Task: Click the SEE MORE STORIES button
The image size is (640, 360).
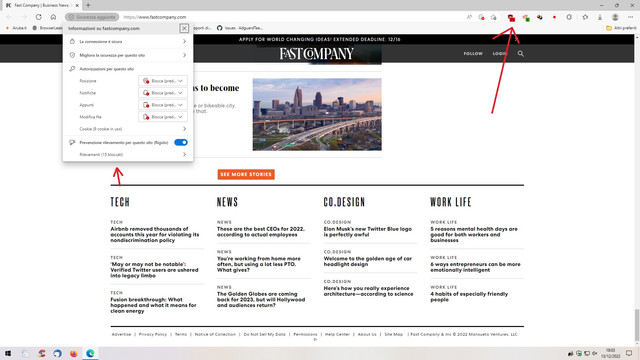Action: [246, 174]
